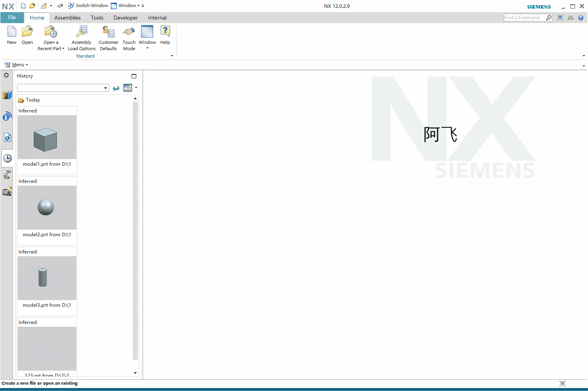Open title bar Window dropdown
This screenshot has height=391, width=588.
tap(125, 5)
